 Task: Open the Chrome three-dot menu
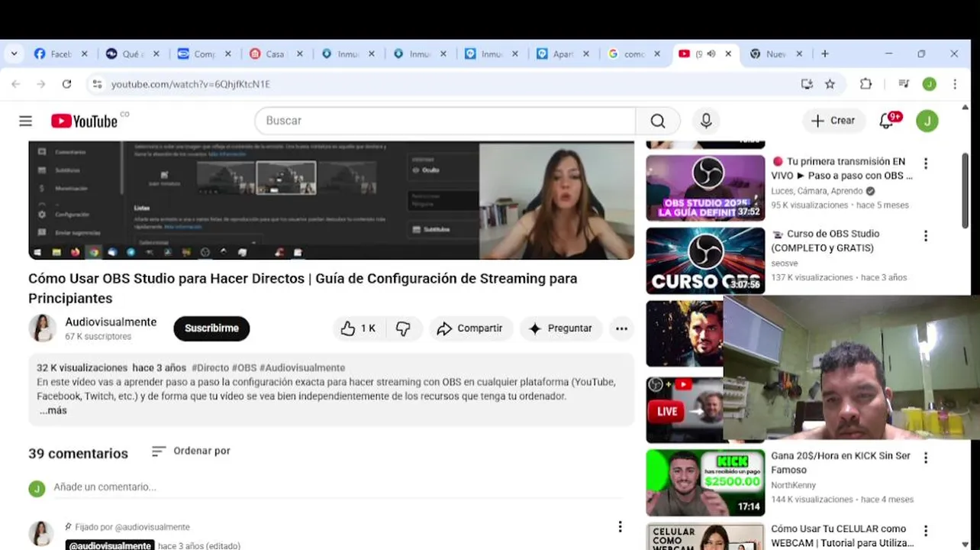click(x=955, y=84)
